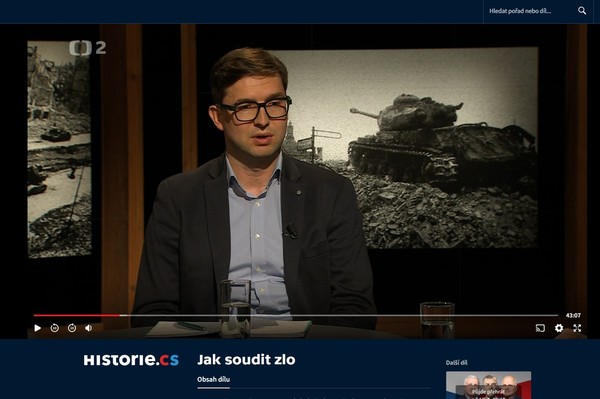Open the 'Obsah dílu' tab

click(x=214, y=379)
